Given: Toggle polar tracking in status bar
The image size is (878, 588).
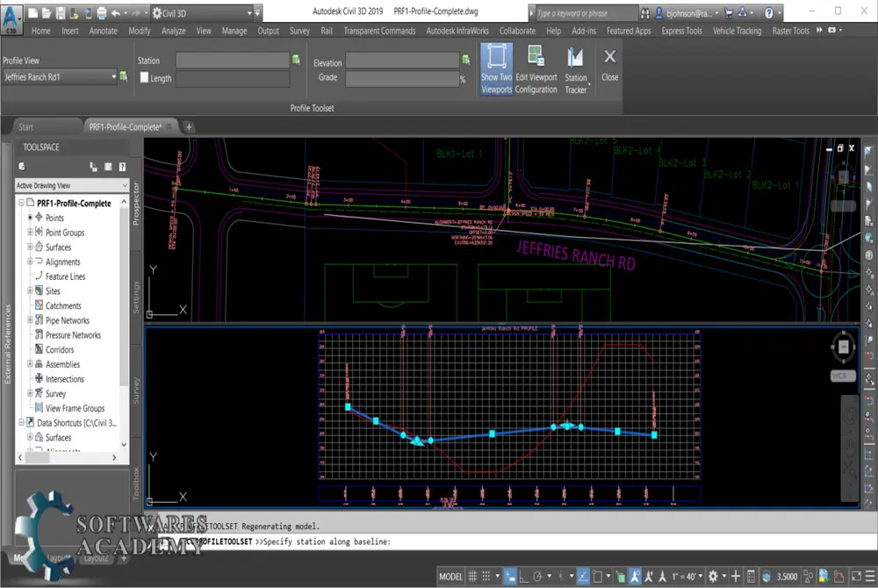Looking at the screenshot, I should coord(537,577).
